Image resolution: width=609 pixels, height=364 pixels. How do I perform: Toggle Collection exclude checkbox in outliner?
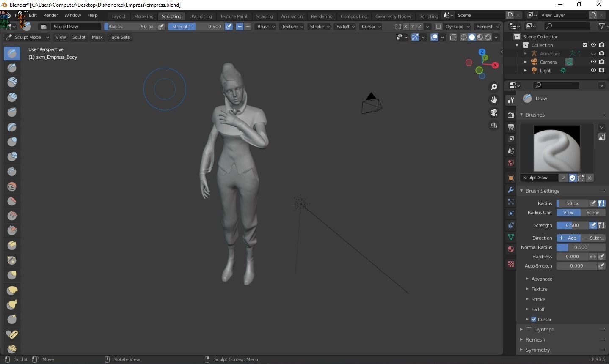point(585,45)
